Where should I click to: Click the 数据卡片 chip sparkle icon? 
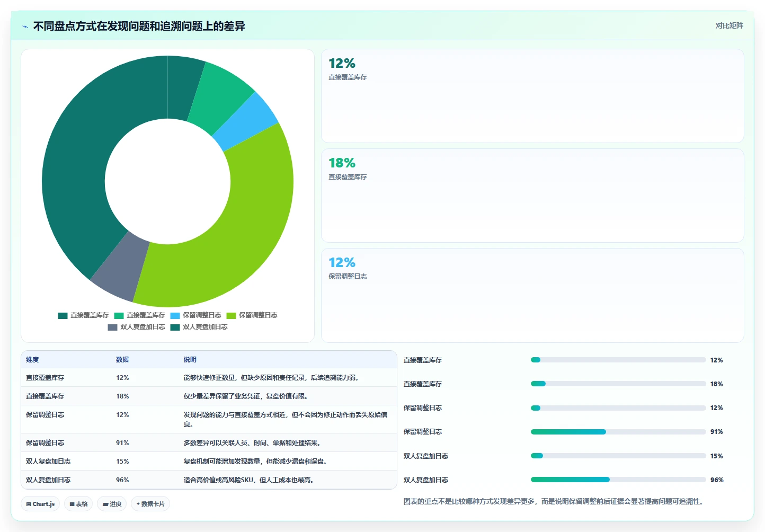(x=138, y=504)
